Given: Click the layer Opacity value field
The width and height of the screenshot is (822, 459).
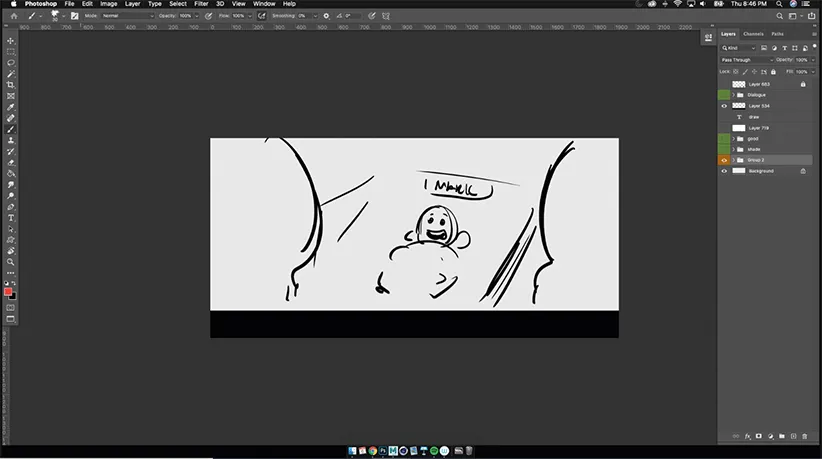Looking at the screenshot, I should click(803, 60).
